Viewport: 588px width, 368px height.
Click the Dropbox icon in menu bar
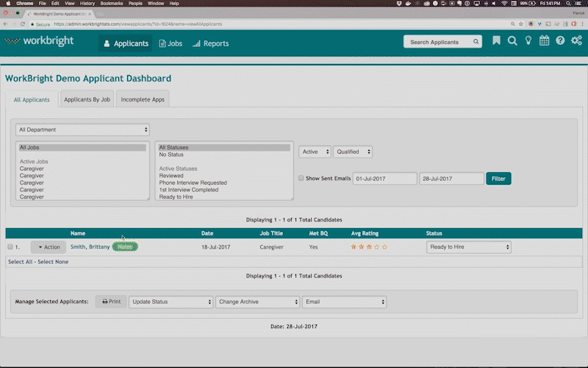tap(399, 4)
